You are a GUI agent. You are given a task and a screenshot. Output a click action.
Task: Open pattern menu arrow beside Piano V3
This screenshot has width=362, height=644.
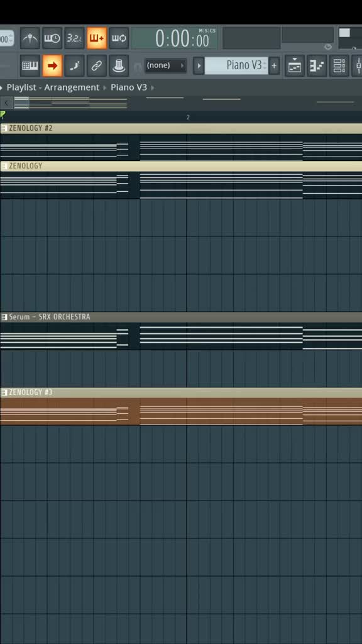coord(199,65)
